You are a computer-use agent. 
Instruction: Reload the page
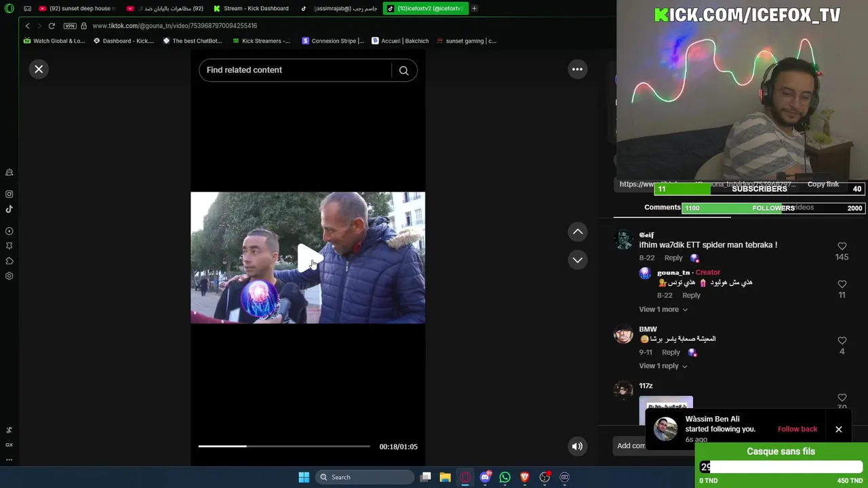pos(52,26)
